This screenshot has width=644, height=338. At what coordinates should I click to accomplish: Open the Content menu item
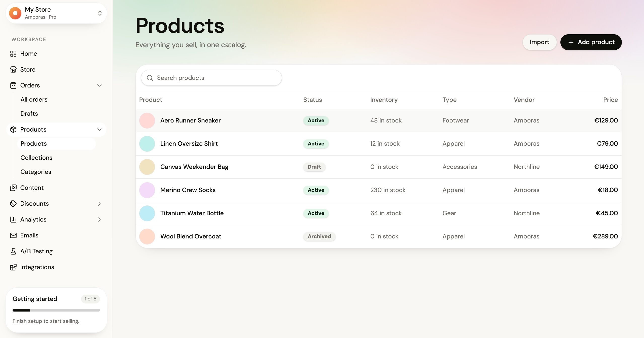[x=56, y=188]
